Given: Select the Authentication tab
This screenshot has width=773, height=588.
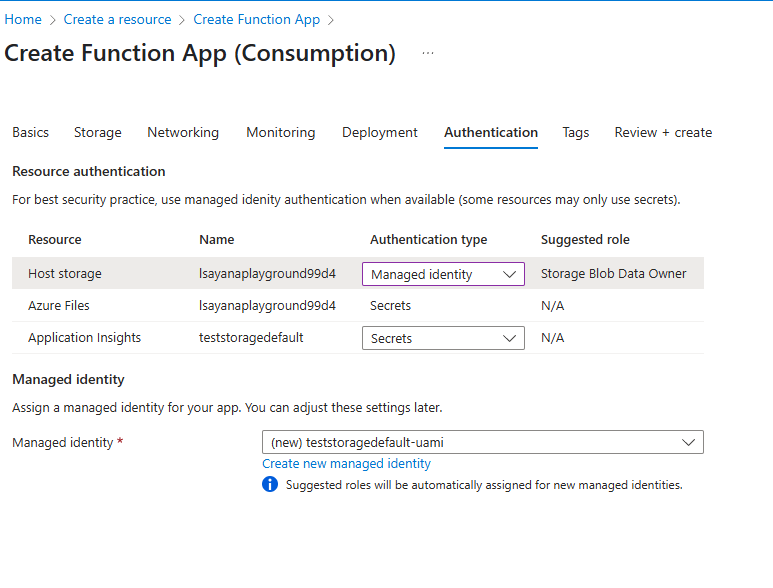Looking at the screenshot, I should [491, 132].
